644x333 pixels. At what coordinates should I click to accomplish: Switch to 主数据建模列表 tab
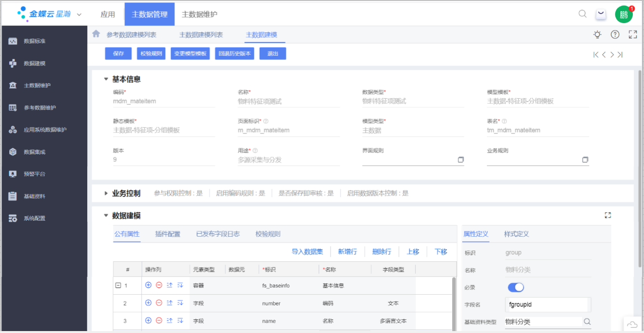[x=201, y=35]
